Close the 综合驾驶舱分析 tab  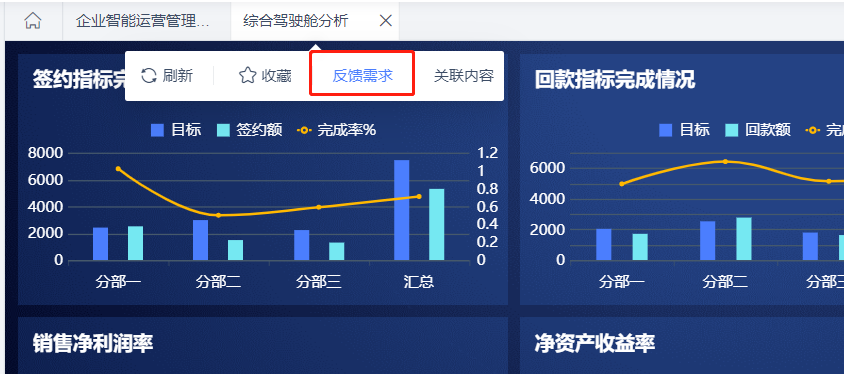click(385, 21)
